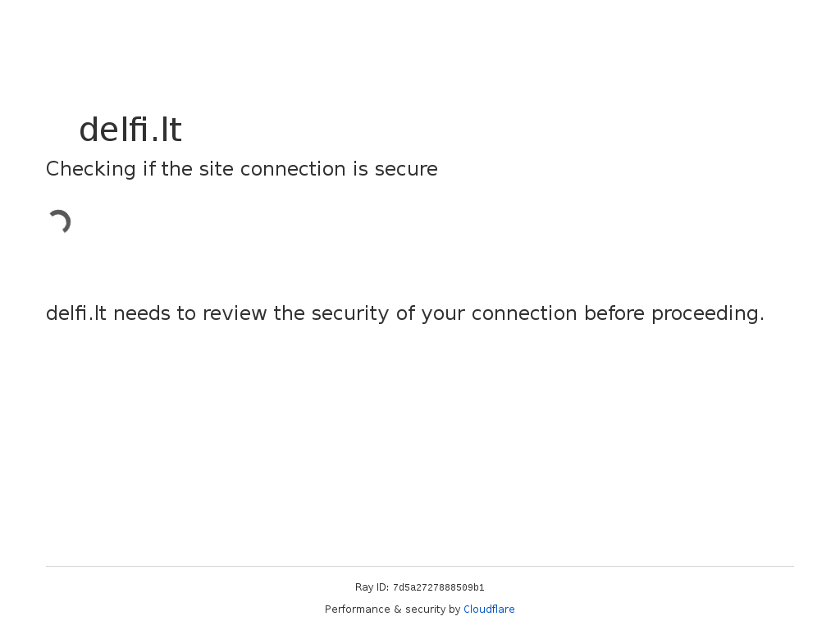The image size is (840, 630).
Task: Click the horizontal divider line above footer
Action: coord(420,566)
